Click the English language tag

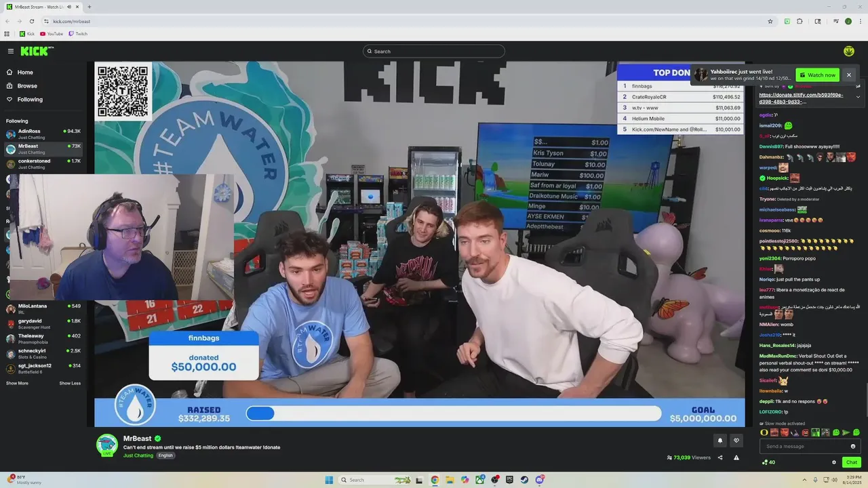pos(165,455)
